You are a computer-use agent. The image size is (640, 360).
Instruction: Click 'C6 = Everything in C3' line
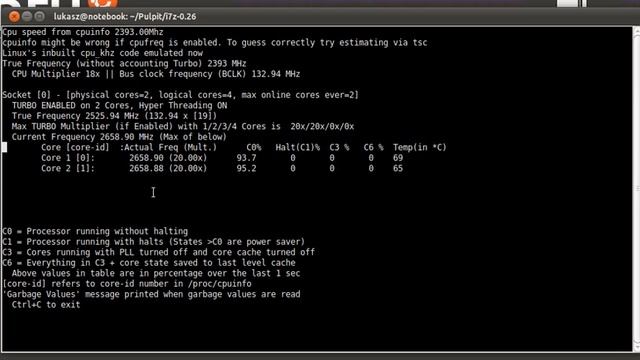[149, 263]
